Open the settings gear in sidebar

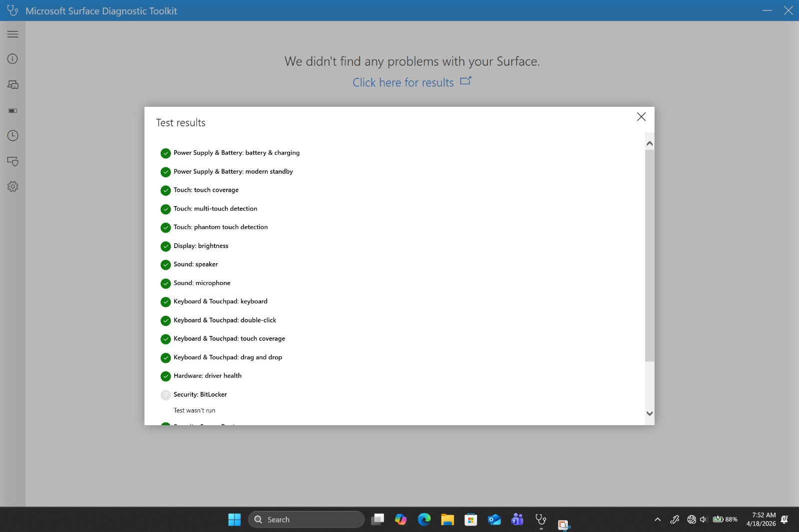[x=13, y=187]
